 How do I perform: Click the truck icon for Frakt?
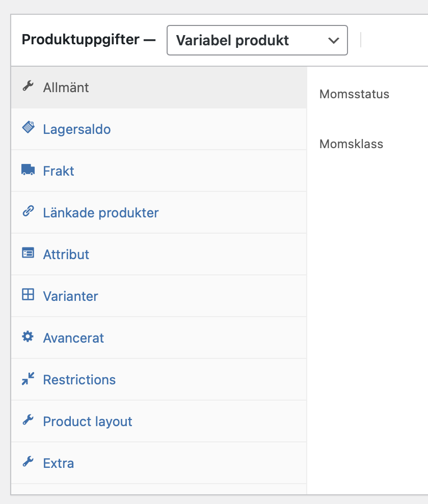tap(28, 171)
